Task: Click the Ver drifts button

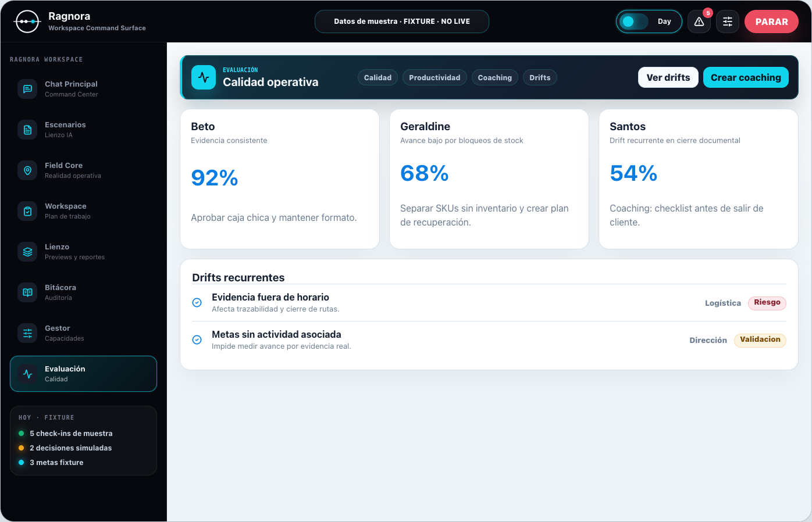Action: [x=668, y=77]
